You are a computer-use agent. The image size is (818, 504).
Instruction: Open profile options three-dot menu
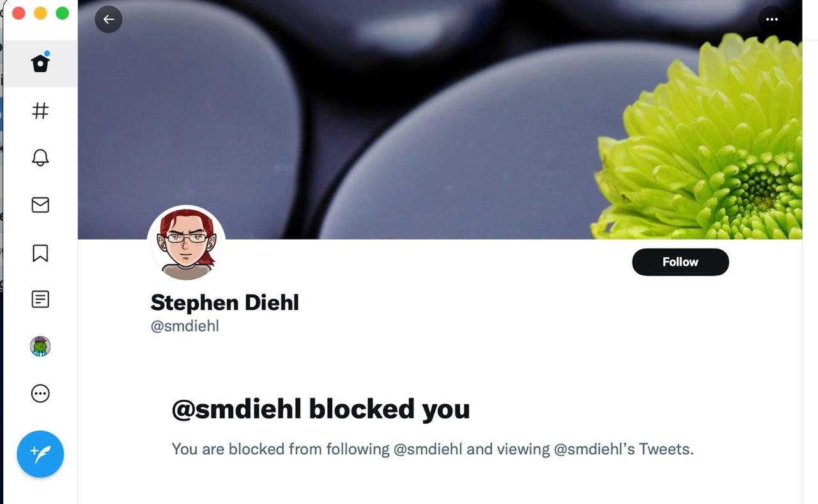pos(772,19)
